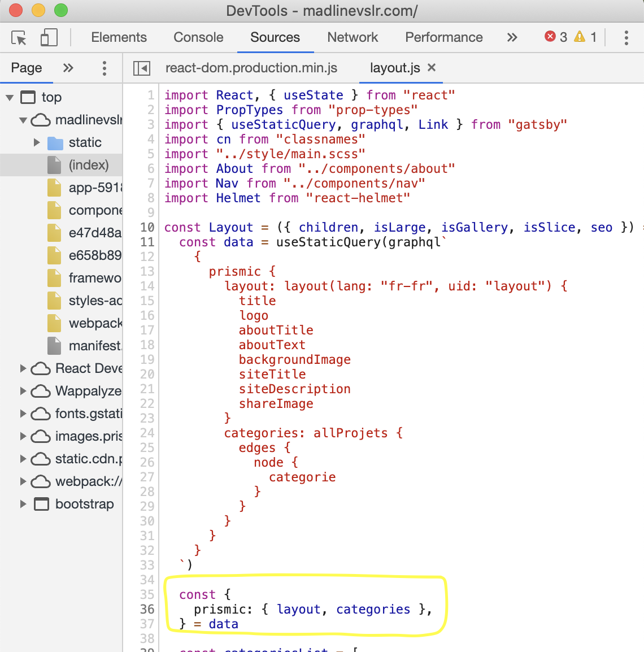
Task: Open the styles-ac file
Action: click(95, 301)
